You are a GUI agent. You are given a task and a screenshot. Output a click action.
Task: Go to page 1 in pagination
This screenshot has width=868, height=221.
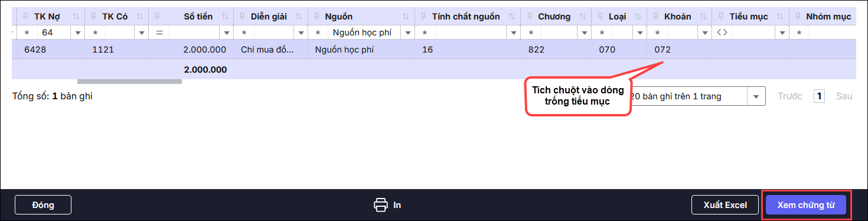coord(819,96)
